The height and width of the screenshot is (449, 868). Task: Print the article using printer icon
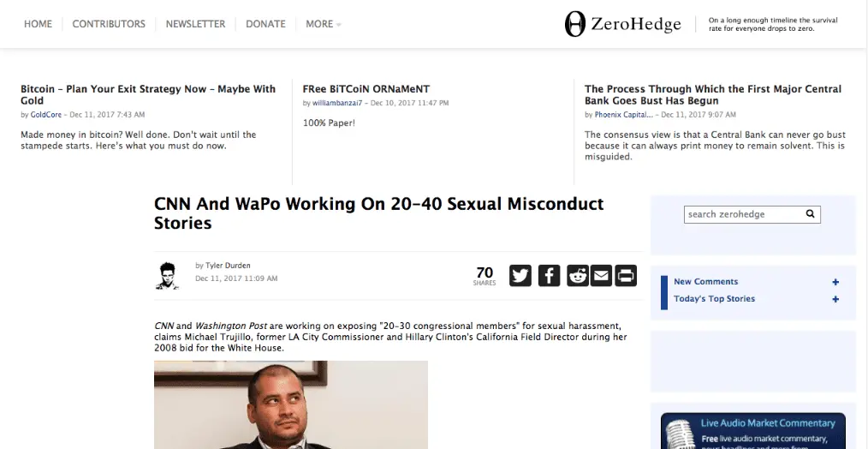(x=626, y=275)
